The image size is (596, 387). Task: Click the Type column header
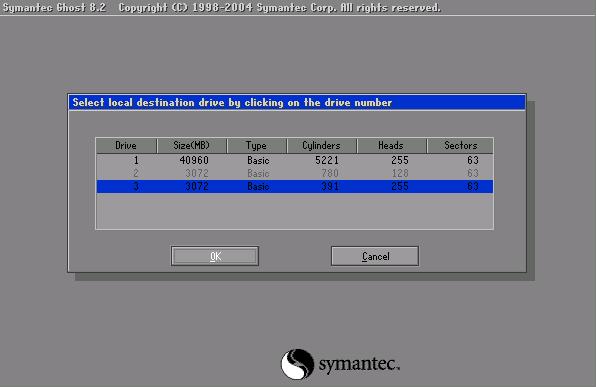(257, 146)
